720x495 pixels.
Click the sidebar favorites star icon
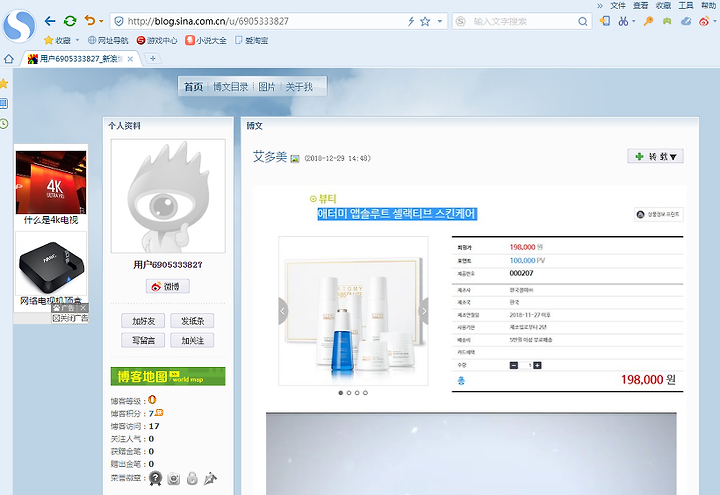4,84
